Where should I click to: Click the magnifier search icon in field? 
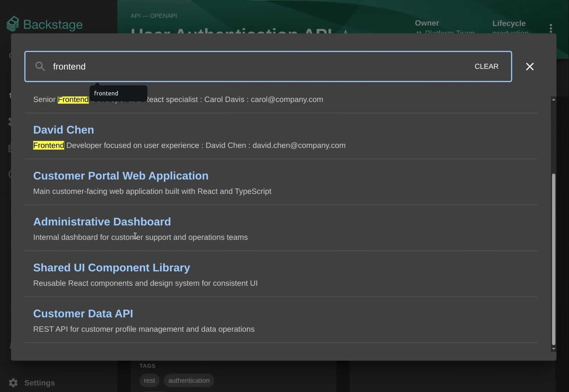(40, 66)
